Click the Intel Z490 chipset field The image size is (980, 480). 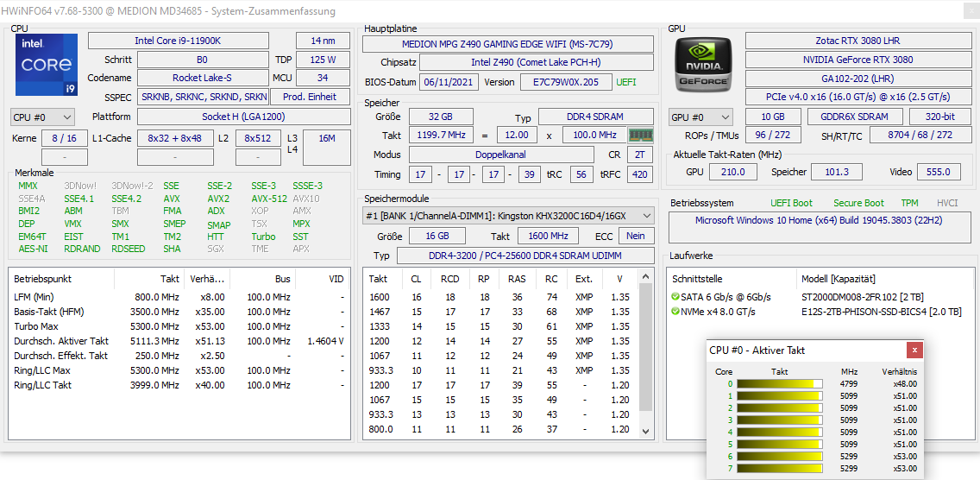tap(537, 62)
